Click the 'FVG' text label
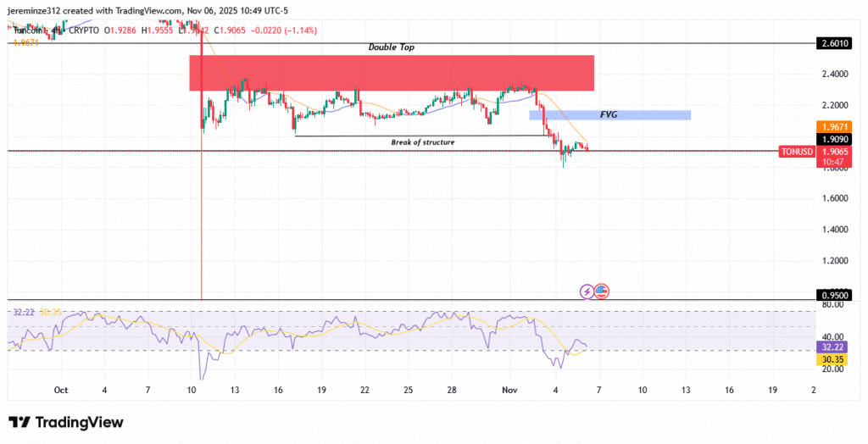 click(609, 115)
